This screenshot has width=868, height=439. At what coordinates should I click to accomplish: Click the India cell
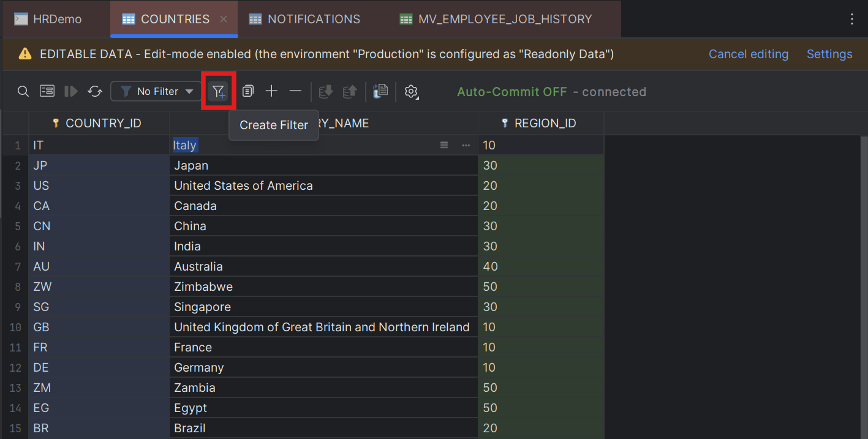tap(323, 246)
